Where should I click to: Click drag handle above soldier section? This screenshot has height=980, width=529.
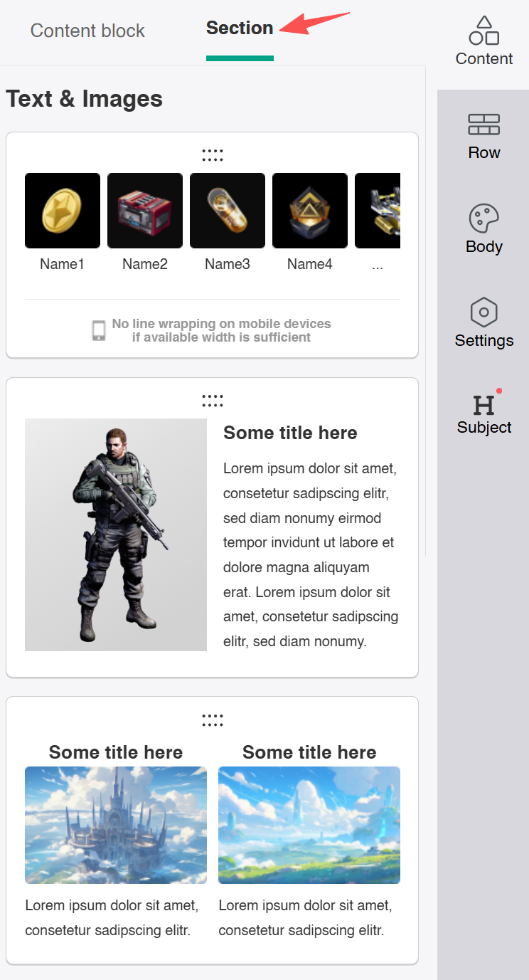click(x=212, y=401)
